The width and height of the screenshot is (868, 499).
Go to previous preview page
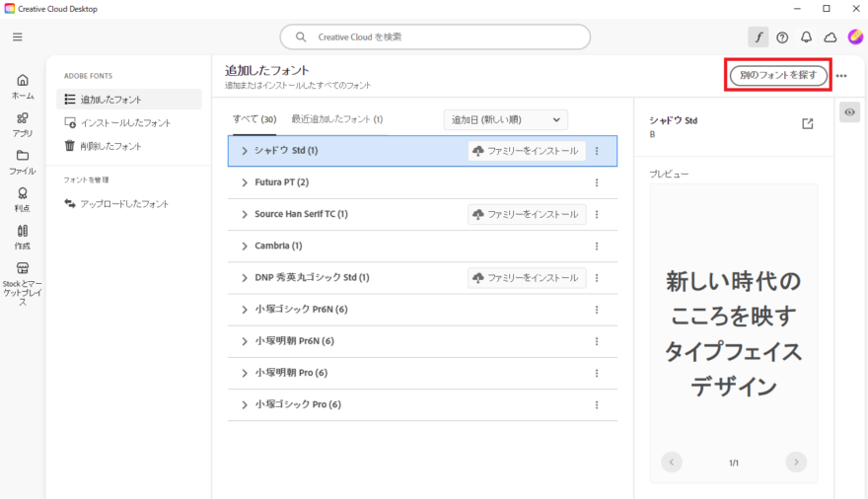pyautogui.click(x=672, y=462)
